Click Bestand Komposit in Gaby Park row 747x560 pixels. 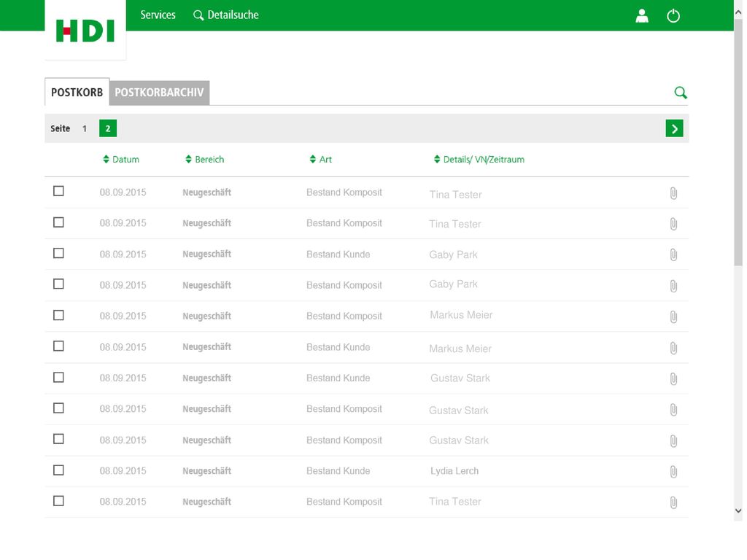[344, 285]
